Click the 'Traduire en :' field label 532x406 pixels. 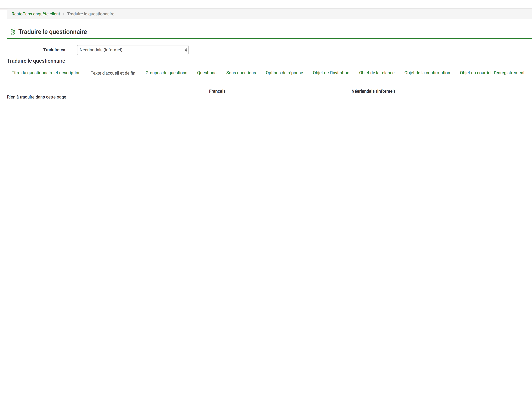pos(55,50)
